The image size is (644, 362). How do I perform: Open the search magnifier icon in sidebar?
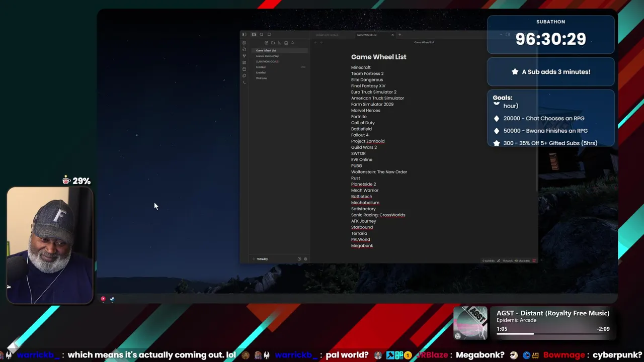(x=261, y=34)
